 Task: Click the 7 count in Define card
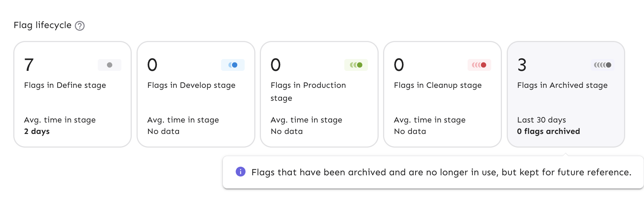29,65
